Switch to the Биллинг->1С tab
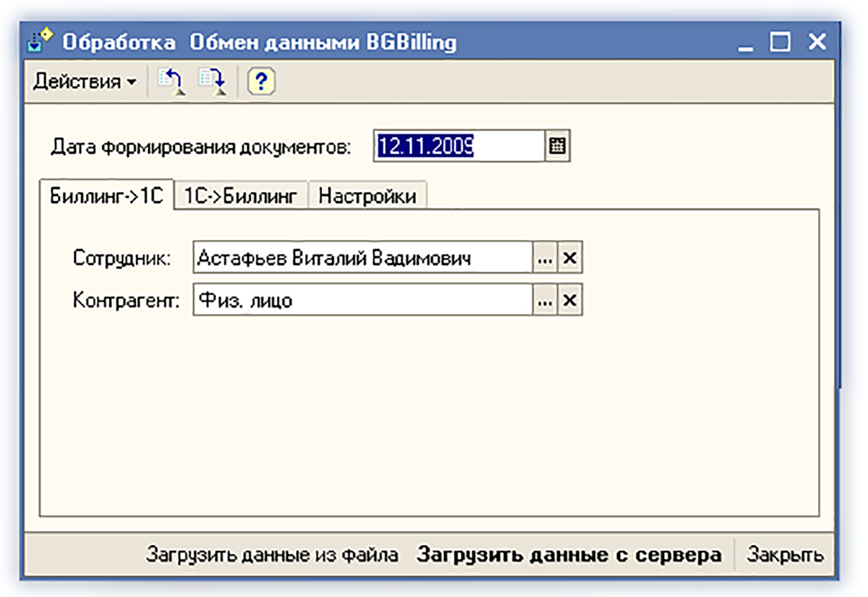This screenshot has height=597, width=868. (x=107, y=196)
